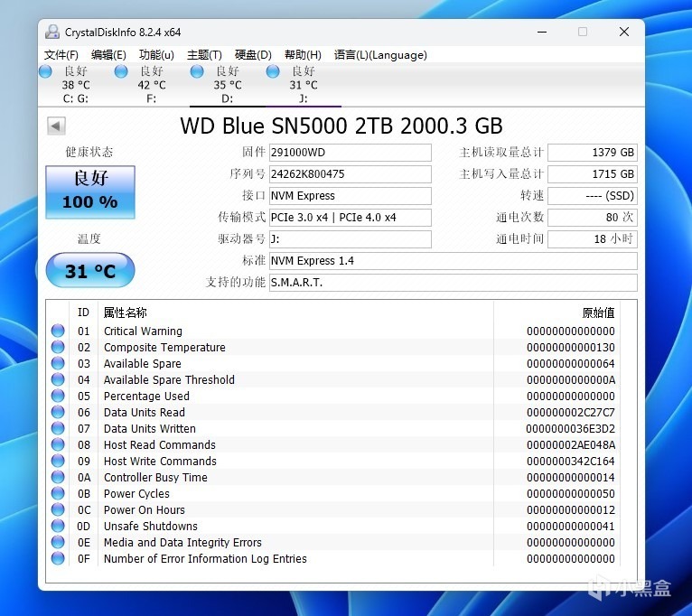This screenshot has width=692, height=616.
Task: Click the 31 °C temperature button
Action: (90, 270)
